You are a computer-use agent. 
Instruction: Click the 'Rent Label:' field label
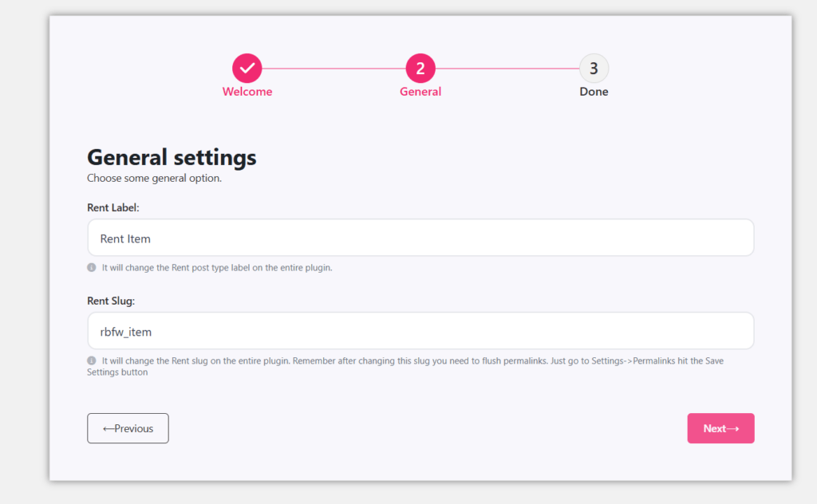113,208
